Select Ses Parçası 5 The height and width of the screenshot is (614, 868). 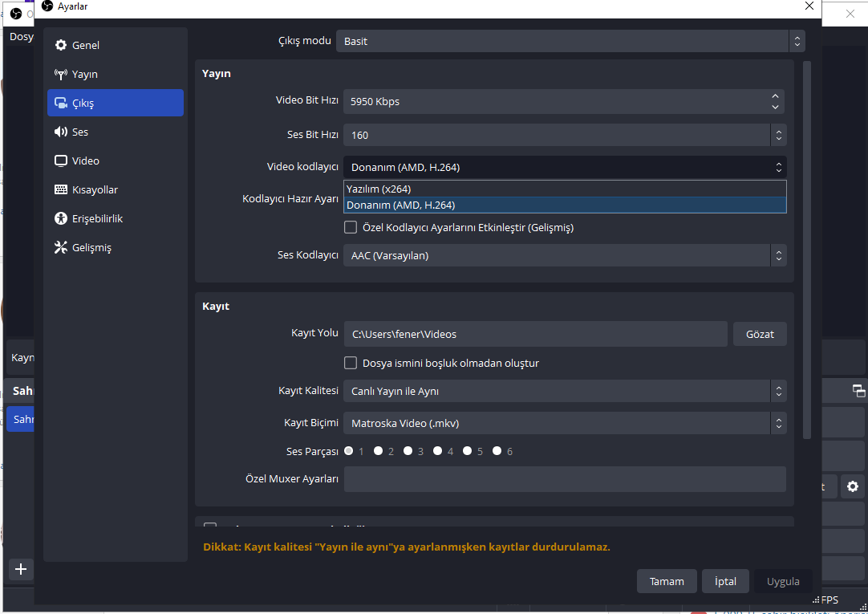coord(467,451)
